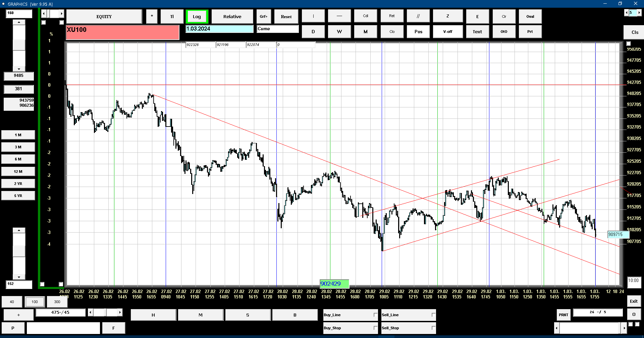Tick the Sell_Stop checkbox
The image size is (644, 338).
(433, 328)
